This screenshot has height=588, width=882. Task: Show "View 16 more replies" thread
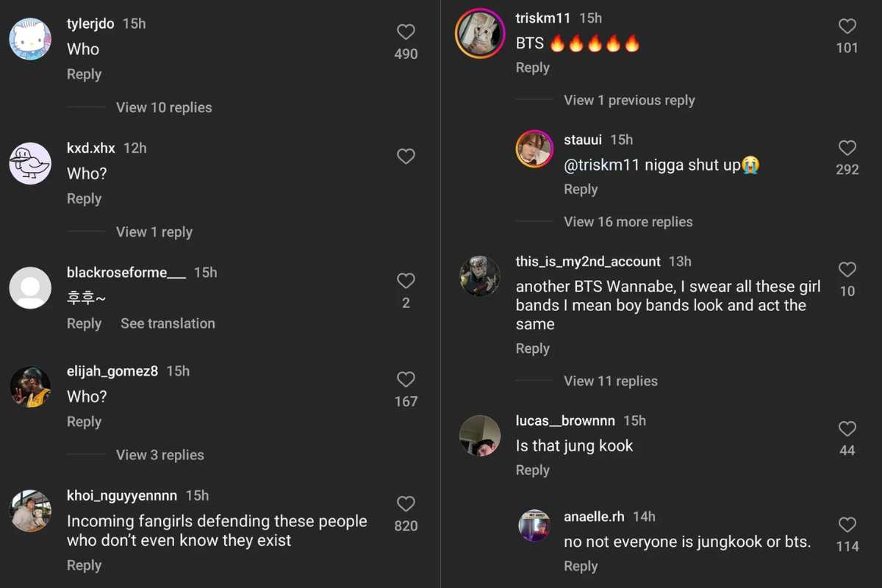628,222
